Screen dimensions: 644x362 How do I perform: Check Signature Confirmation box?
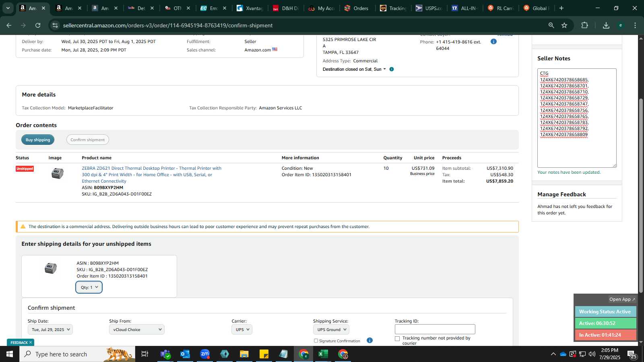pyautogui.click(x=316, y=341)
